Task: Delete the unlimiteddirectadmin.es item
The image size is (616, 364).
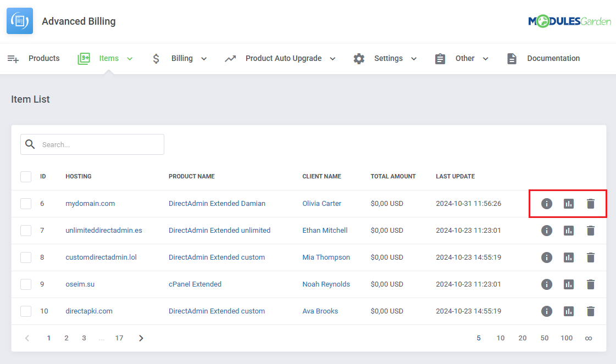Action: 591,231
